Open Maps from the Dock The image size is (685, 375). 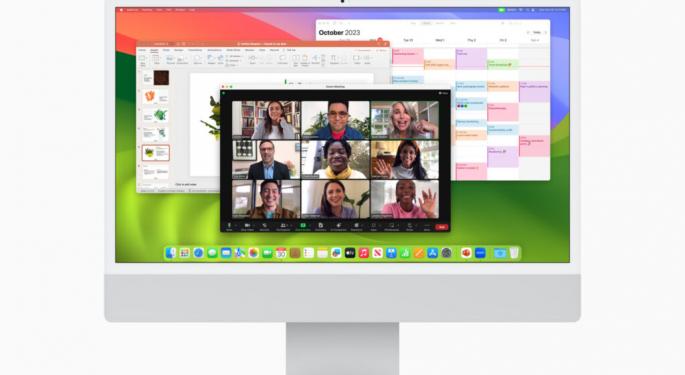(240, 253)
